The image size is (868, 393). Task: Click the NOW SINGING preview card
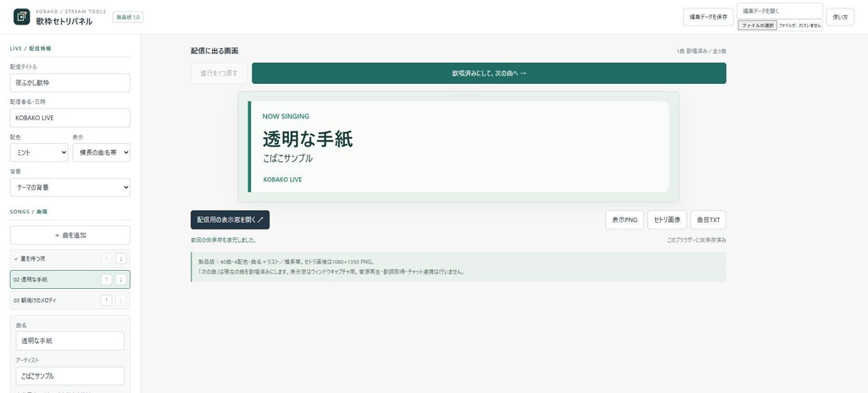click(x=459, y=147)
